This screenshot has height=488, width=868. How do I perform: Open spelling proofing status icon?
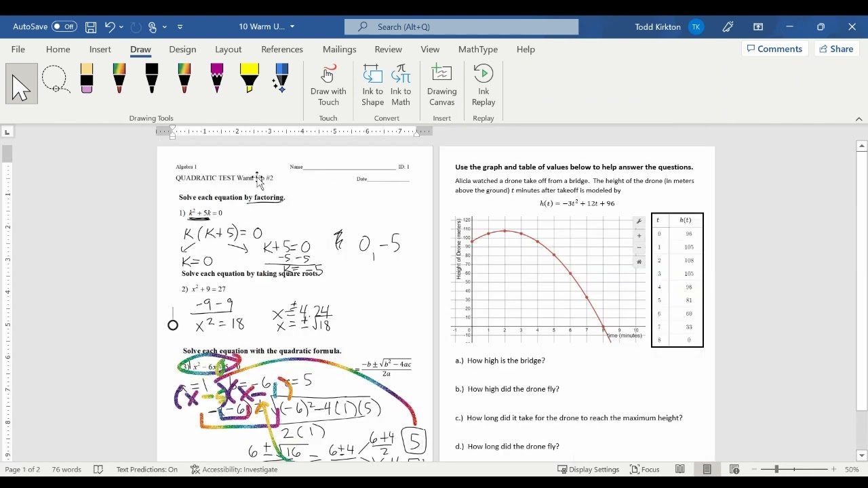point(98,469)
